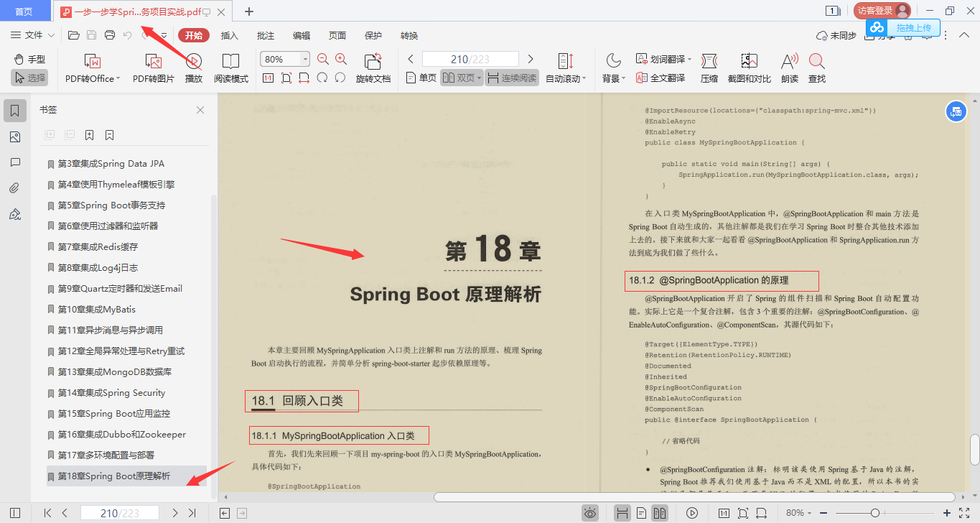Compress the PDF using 压缩
This screenshot has height=523, width=980.
[x=709, y=69]
